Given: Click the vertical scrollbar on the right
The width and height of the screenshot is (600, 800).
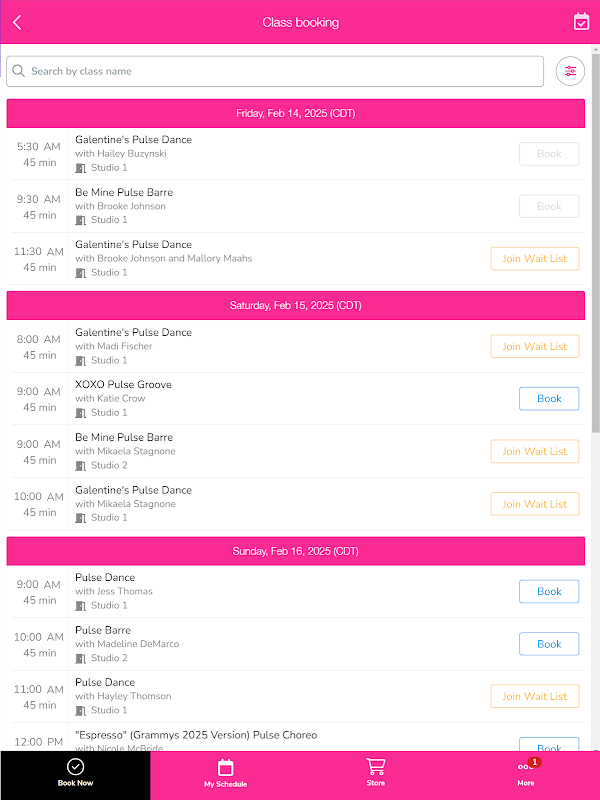Looking at the screenshot, I should [595, 250].
